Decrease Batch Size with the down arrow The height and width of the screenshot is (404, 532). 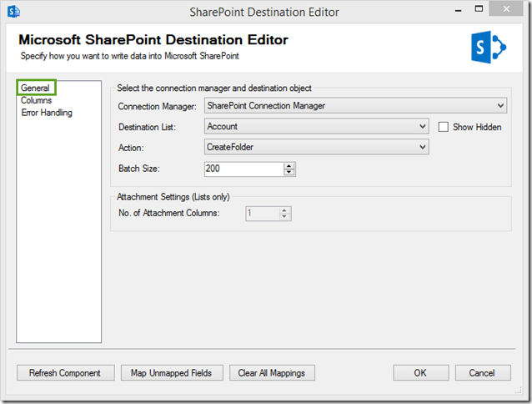[289, 172]
